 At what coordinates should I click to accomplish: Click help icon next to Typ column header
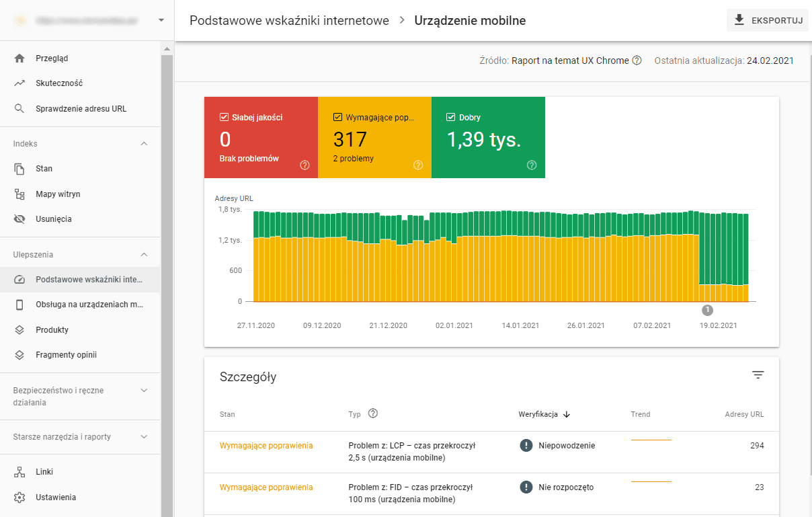pos(373,413)
